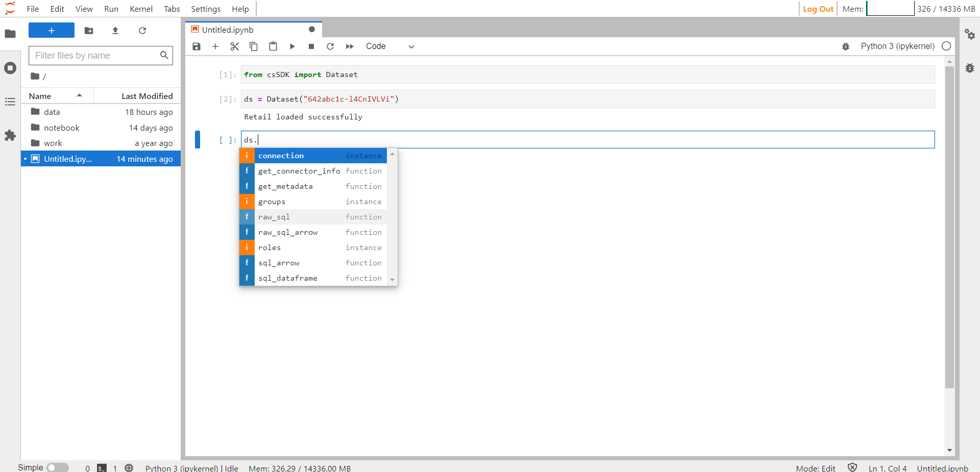Image resolution: width=980 pixels, height=472 pixels.
Task: Open the Tabs menu
Action: [x=172, y=9]
